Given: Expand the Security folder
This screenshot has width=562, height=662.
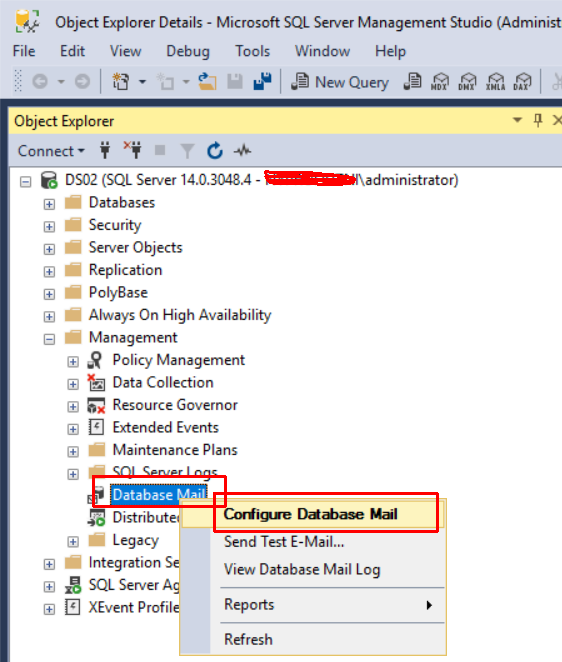Looking at the screenshot, I should point(49,227).
